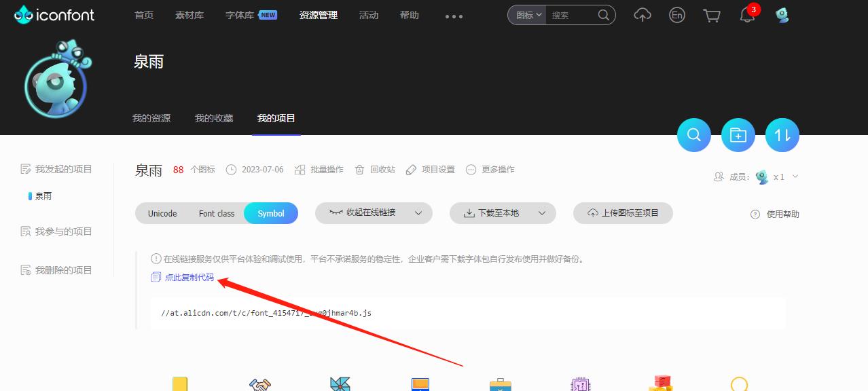Open the upload icons cloud icon

(642, 14)
